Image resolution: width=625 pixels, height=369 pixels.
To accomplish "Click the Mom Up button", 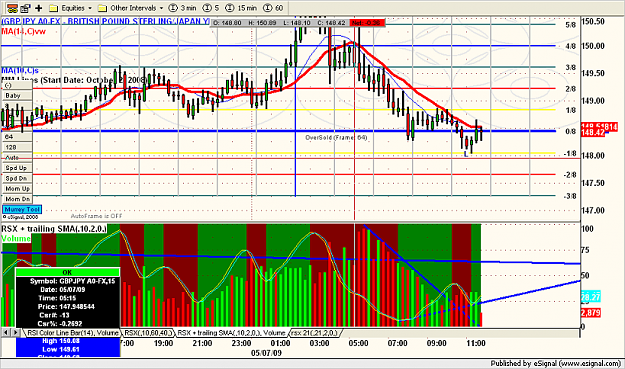I will (18, 188).
